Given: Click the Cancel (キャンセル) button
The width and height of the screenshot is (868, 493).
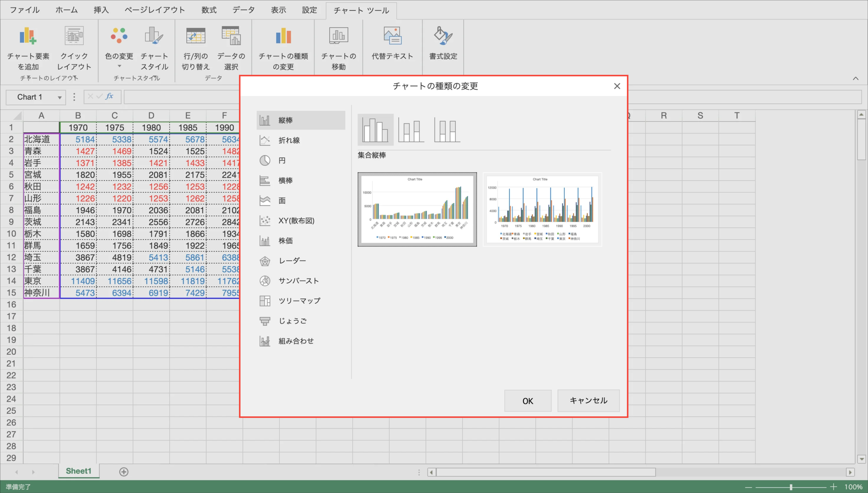Looking at the screenshot, I should coord(588,401).
